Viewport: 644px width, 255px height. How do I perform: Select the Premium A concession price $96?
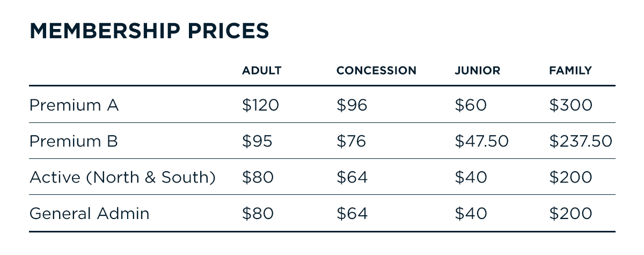(352, 105)
